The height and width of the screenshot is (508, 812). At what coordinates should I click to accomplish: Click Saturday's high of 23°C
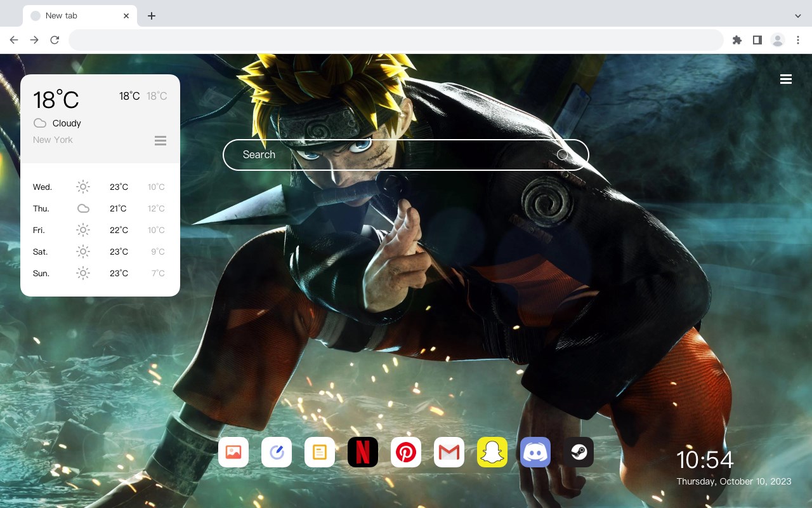pos(119,251)
